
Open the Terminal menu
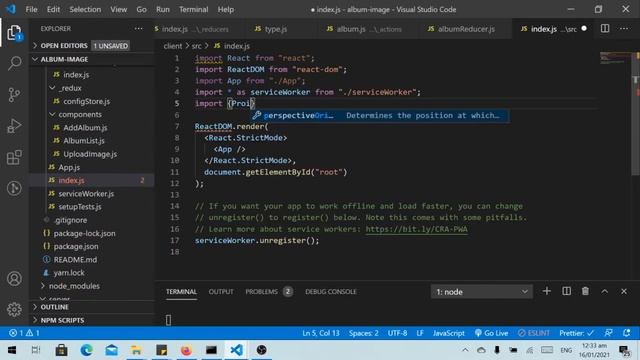coord(193,9)
